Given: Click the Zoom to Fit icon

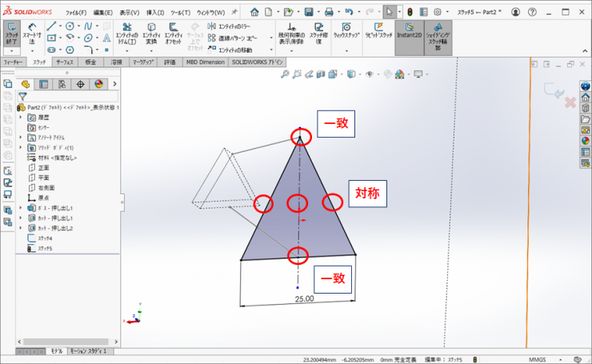Looking at the screenshot, I should (x=284, y=74).
